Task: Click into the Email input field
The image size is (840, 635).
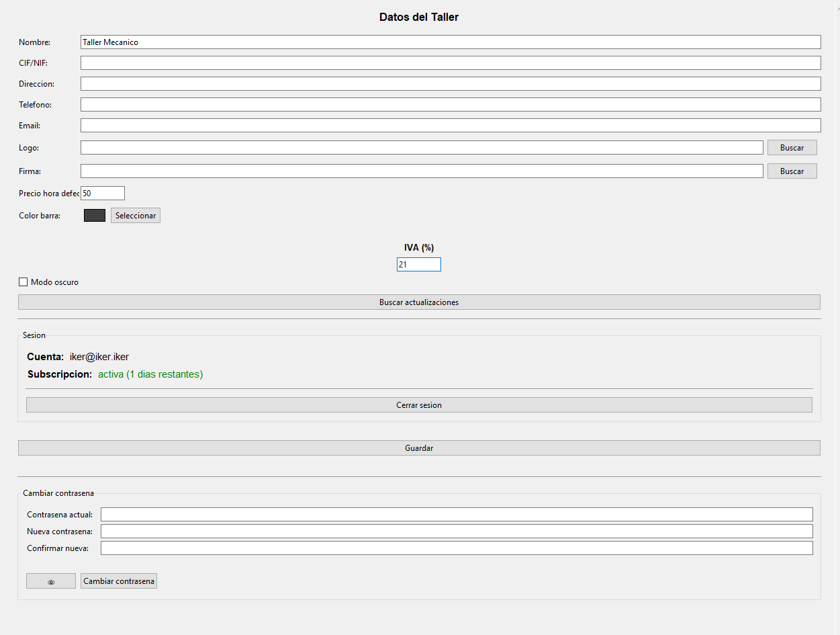Action: (451, 126)
